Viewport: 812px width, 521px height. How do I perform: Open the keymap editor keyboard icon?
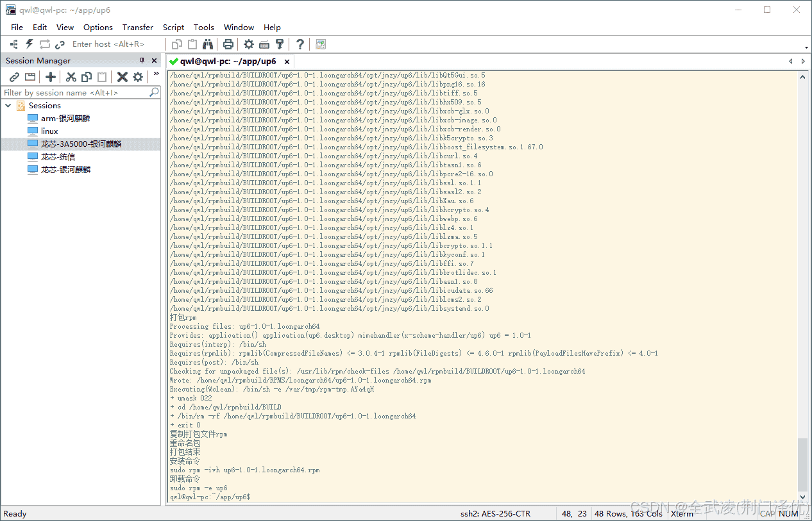click(x=264, y=44)
